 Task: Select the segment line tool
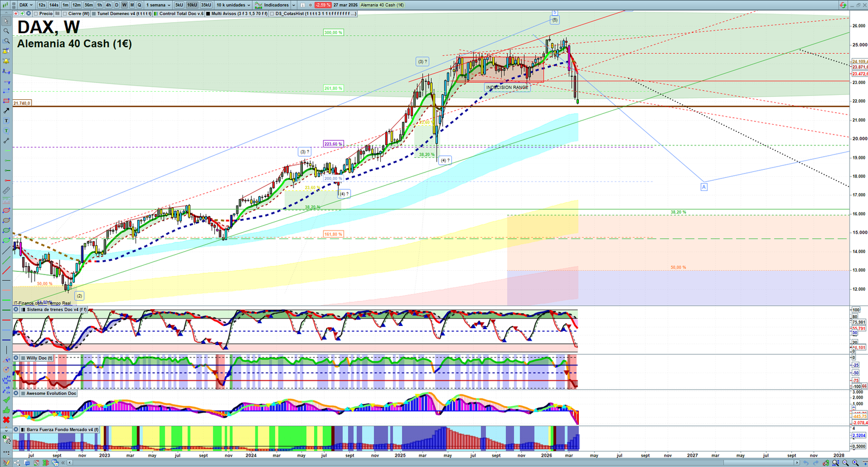point(6,140)
